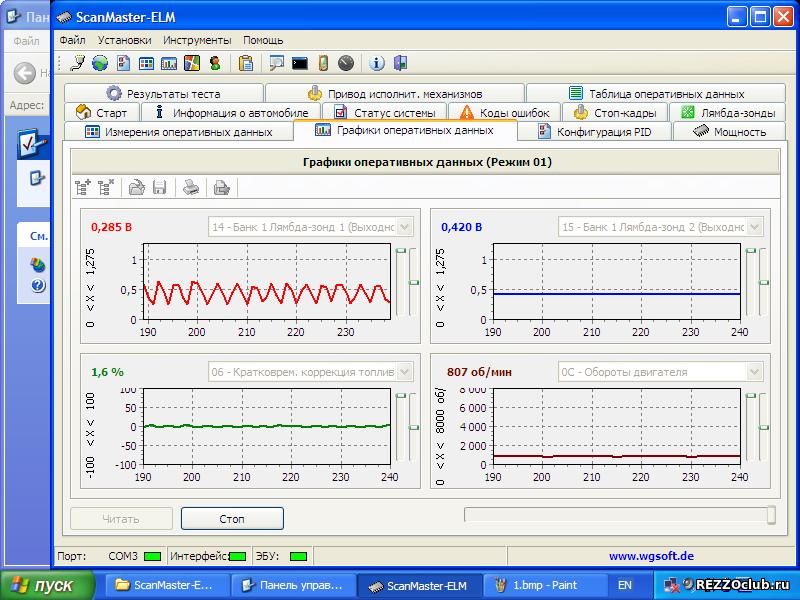The image size is (800, 600).
Task: Click the COM3 port status indicator
Action: [x=152, y=556]
